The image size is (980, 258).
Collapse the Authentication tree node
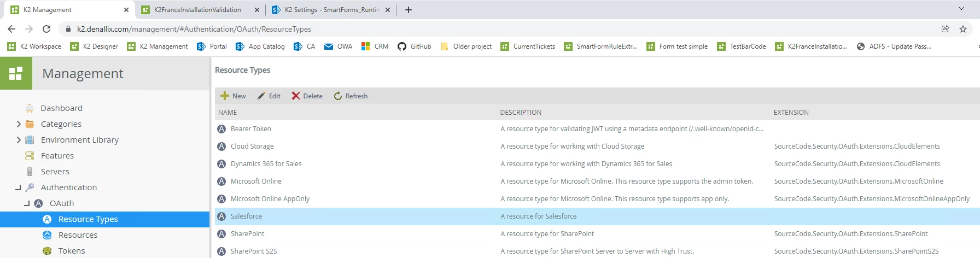coord(19,187)
